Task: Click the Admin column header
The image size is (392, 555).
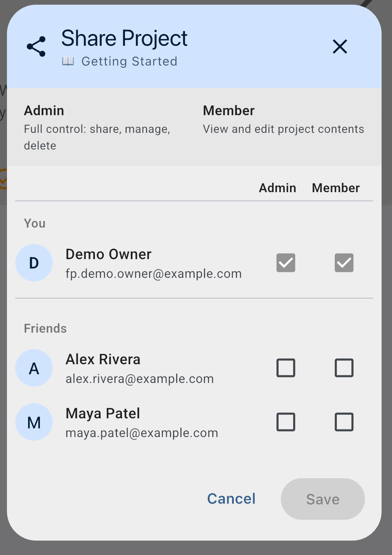Action: [x=278, y=188]
